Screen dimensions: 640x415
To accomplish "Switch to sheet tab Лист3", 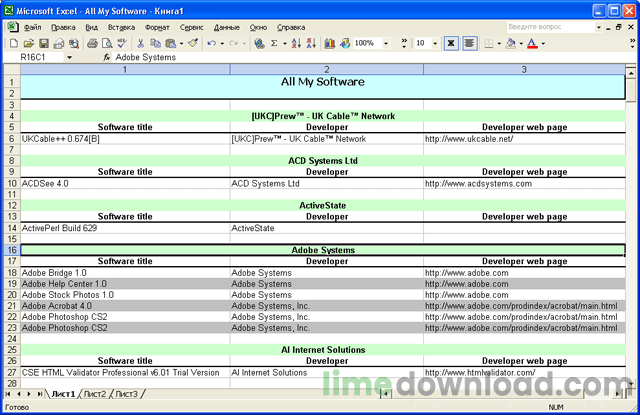I will pos(127,394).
